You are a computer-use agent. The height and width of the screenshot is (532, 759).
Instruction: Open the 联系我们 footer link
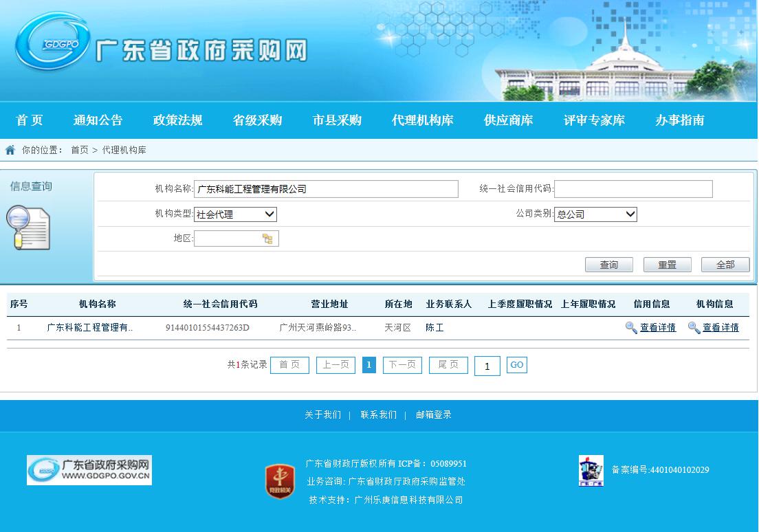378,415
